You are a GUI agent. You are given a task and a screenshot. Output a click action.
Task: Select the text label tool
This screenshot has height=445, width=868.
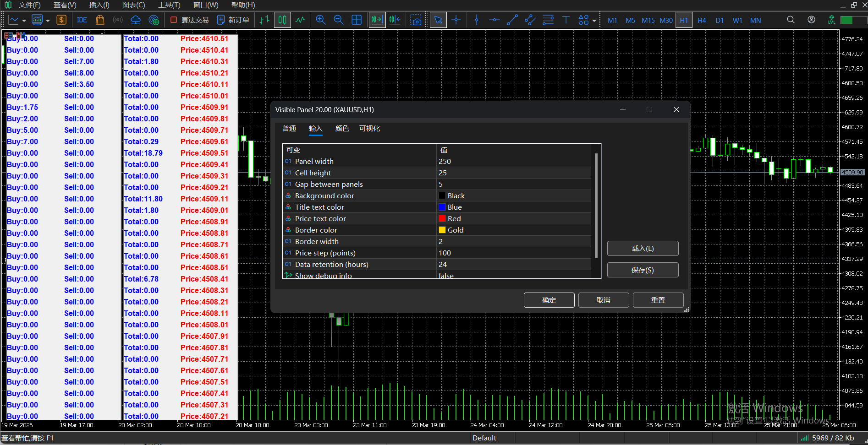566,20
